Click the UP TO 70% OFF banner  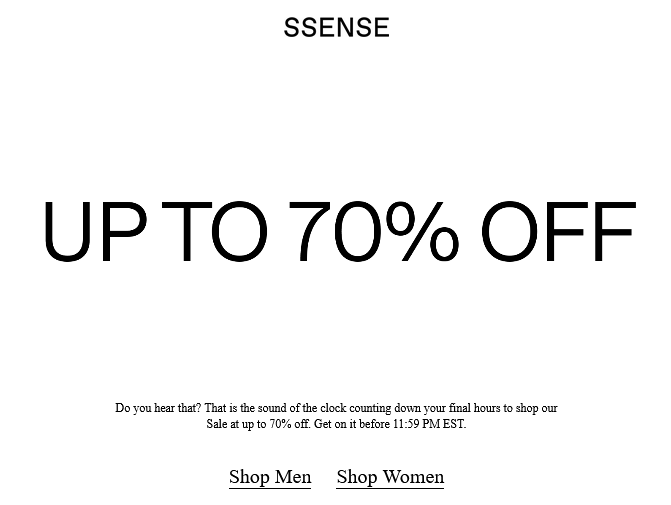pyautogui.click(x=340, y=231)
